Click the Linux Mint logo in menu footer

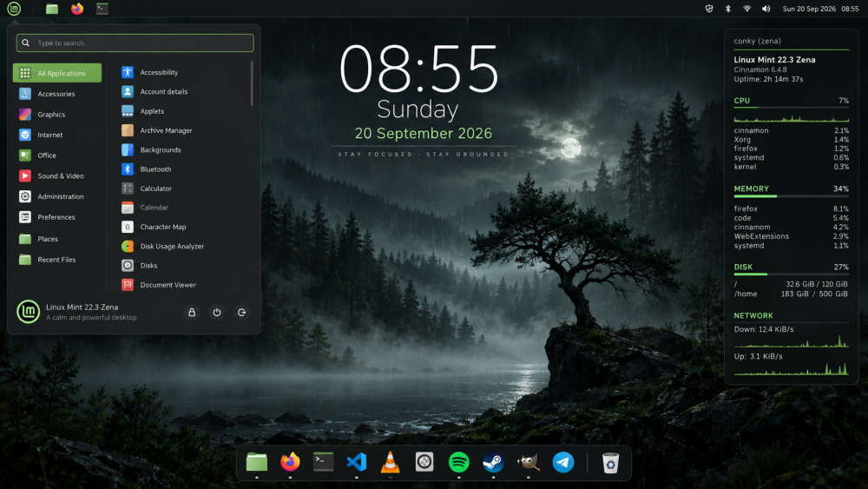[28, 312]
